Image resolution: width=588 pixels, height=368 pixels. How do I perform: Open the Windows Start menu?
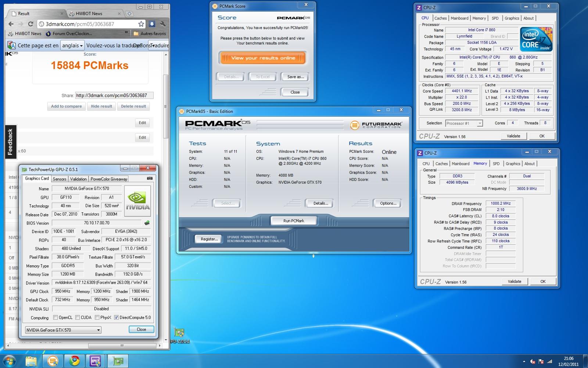click(10, 361)
